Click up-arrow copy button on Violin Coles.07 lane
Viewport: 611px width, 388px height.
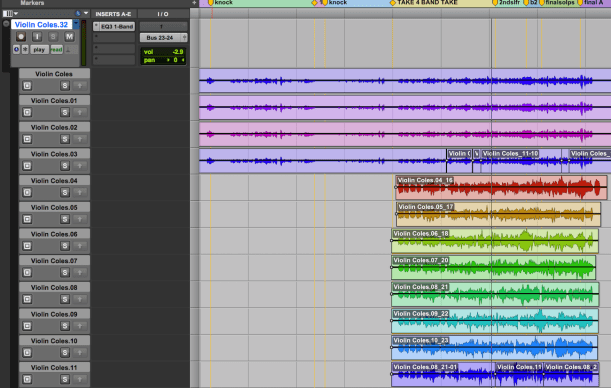(80, 273)
